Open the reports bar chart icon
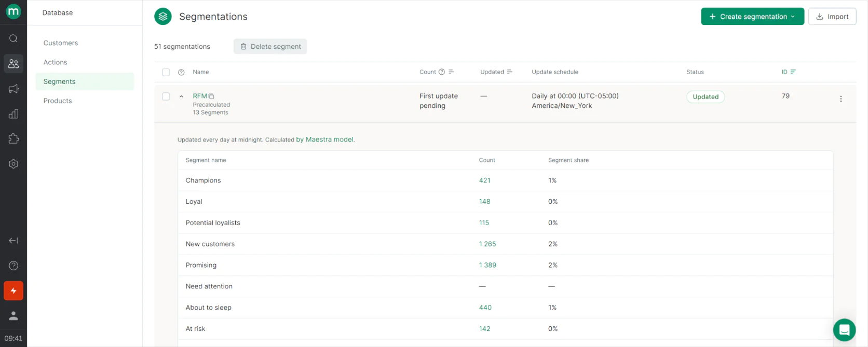This screenshot has width=868, height=347. (x=13, y=114)
